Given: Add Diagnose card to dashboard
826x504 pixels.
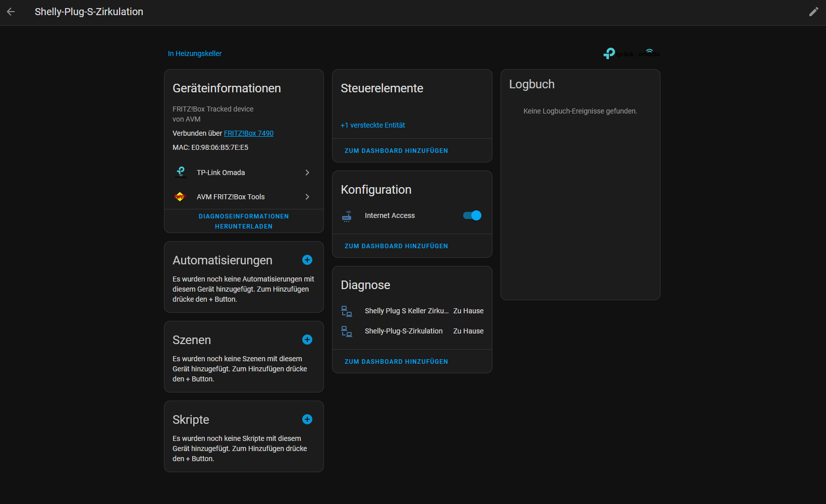Looking at the screenshot, I should click(x=396, y=362).
